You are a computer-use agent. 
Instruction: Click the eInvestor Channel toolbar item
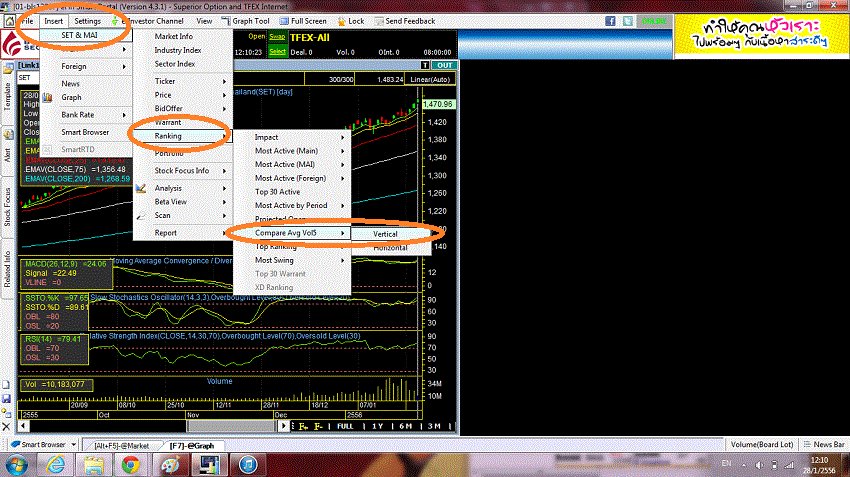click(x=149, y=21)
